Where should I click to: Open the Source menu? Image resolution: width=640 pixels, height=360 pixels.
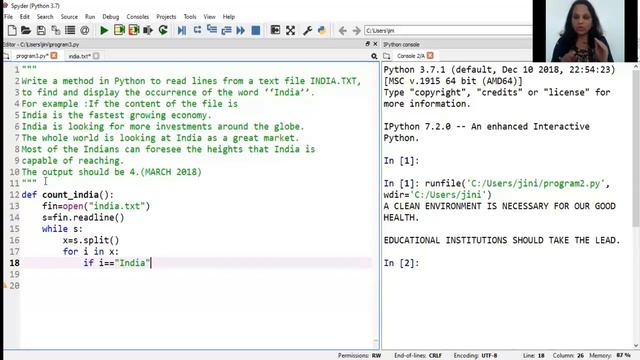[69, 17]
